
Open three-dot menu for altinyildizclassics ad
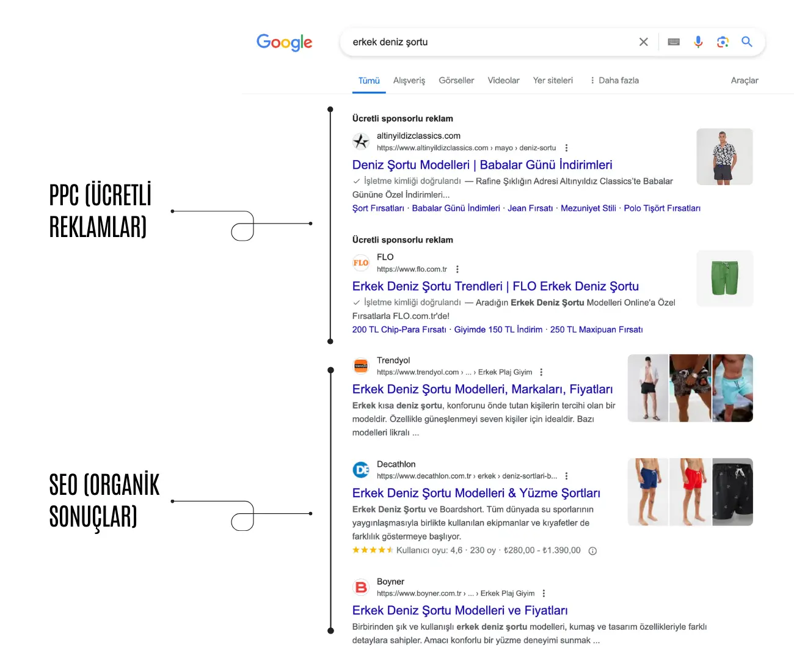pos(566,148)
